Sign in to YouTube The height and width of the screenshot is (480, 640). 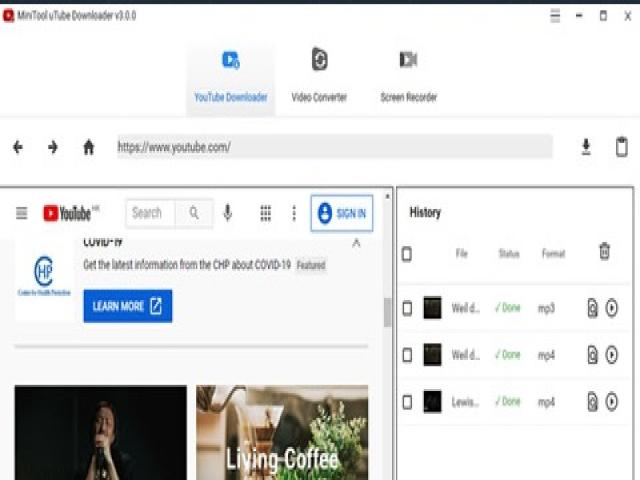click(x=342, y=213)
